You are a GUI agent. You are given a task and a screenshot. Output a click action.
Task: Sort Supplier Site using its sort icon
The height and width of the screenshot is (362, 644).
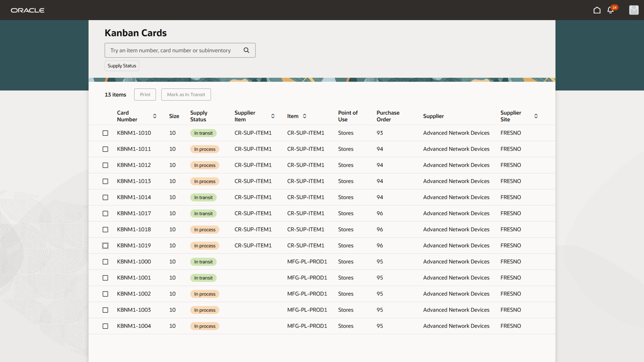click(x=536, y=116)
